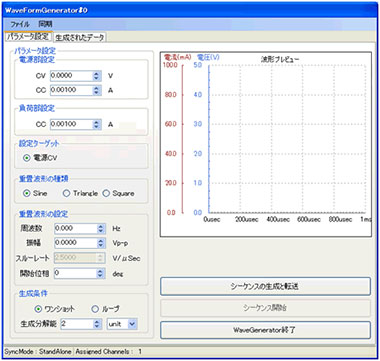Click the 振幅 amplitude input field
This screenshot has height=361, width=380.
pos(76,243)
